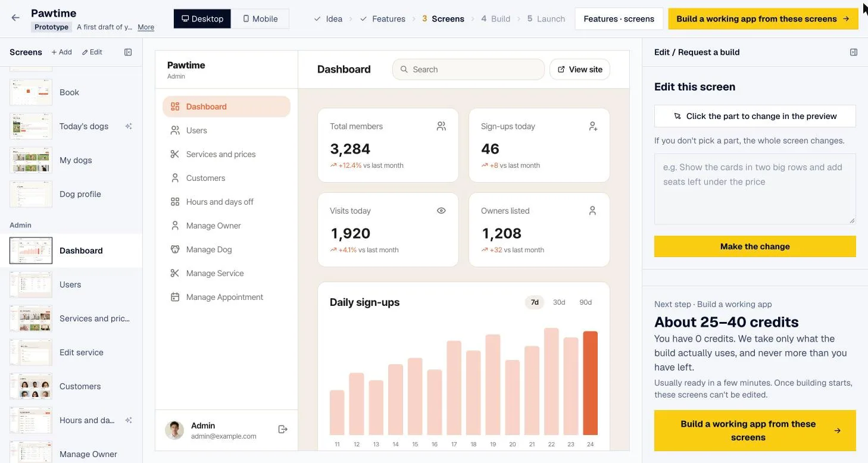
Task: Open Hours and days off in admin menu
Action: point(226,202)
